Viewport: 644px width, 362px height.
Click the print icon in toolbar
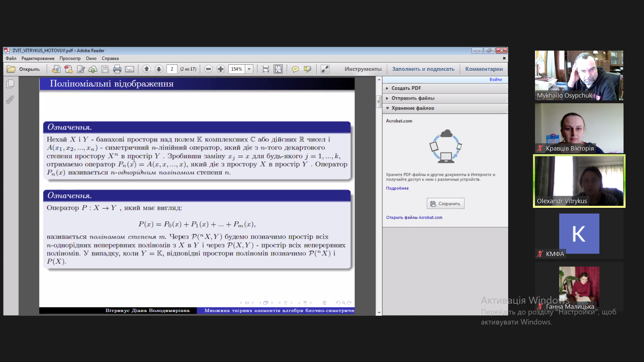(x=117, y=69)
